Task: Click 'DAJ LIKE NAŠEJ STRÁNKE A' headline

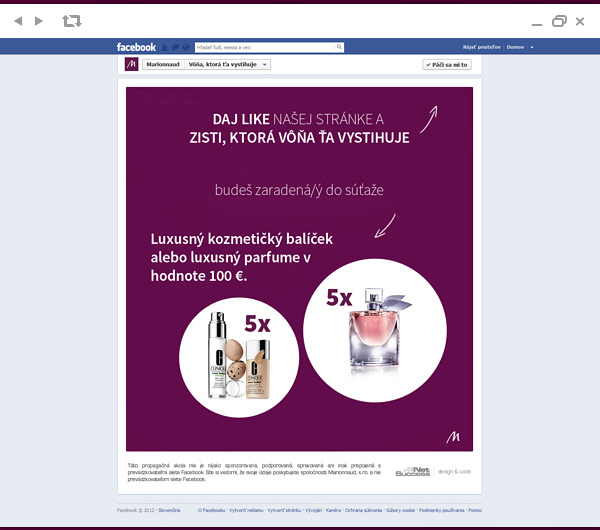Action: (298, 119)
